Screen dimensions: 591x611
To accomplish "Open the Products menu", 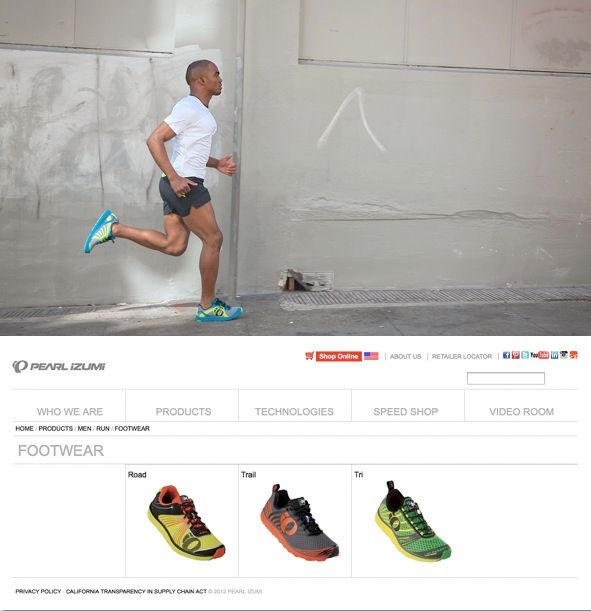I will point(183,411).
